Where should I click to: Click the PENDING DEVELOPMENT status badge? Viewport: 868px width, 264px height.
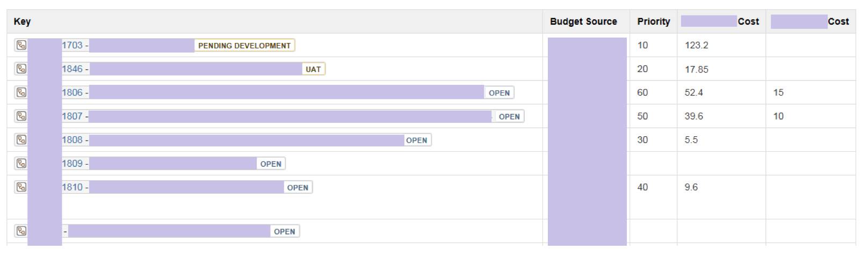(244, 46)
